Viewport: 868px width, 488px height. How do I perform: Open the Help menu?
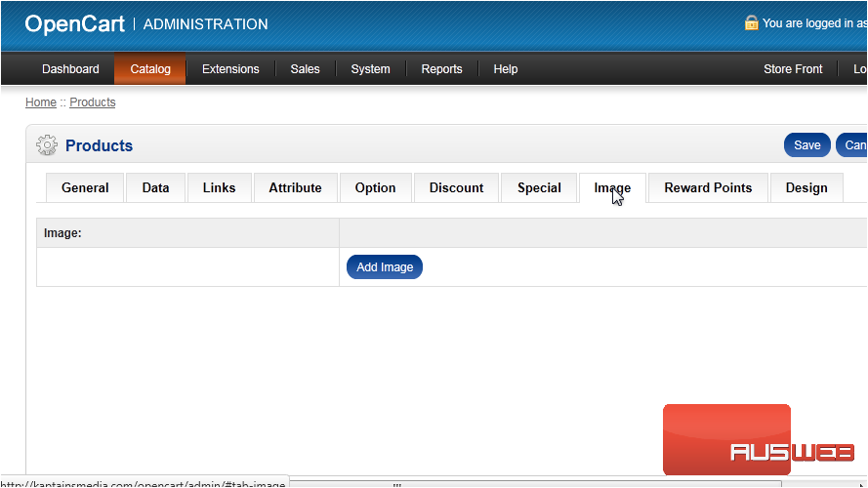[505, 69]
